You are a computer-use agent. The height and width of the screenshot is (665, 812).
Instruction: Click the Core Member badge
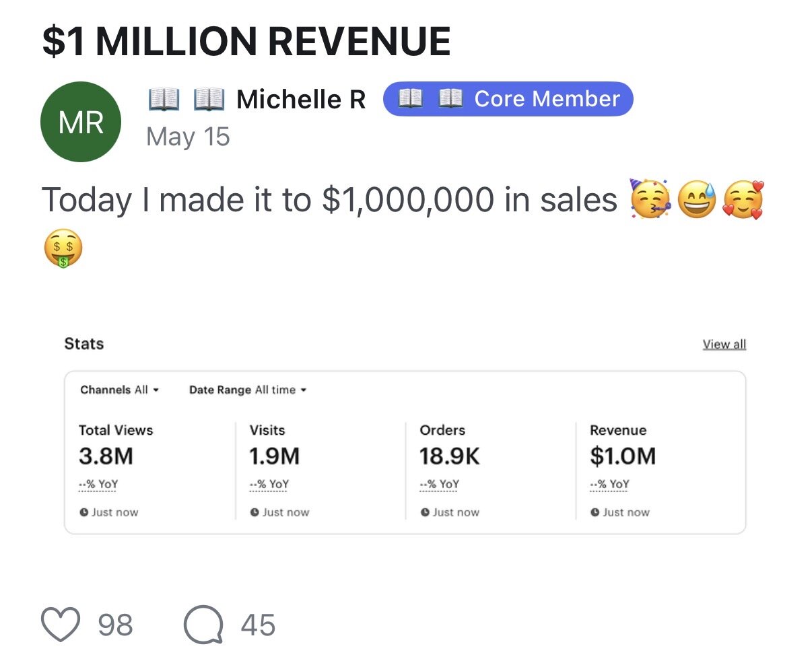pyautogui.click(x=508, y=99)
